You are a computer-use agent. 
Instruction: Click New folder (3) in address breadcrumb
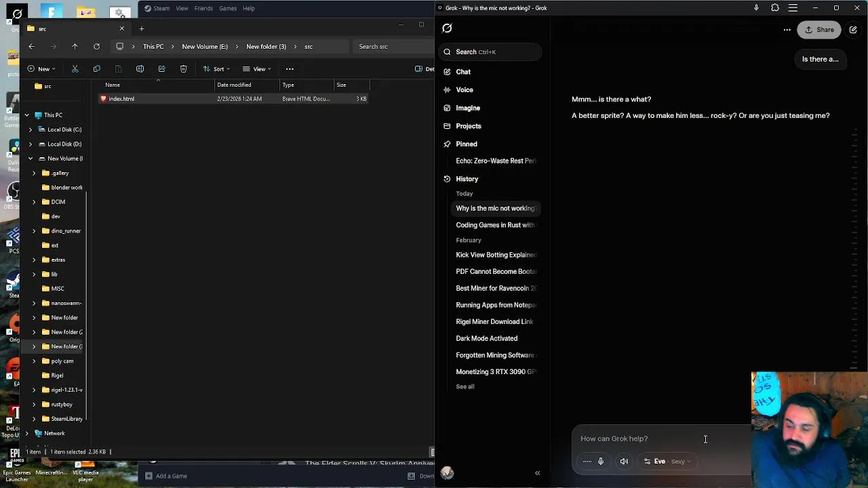pyautogui.click(x=266, y=47)
